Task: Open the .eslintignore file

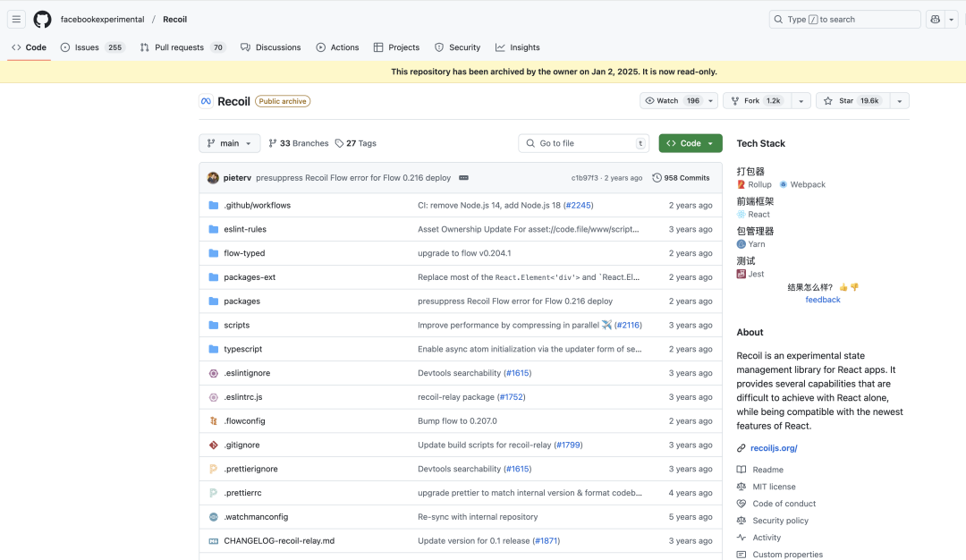Action: click(247, 373)
